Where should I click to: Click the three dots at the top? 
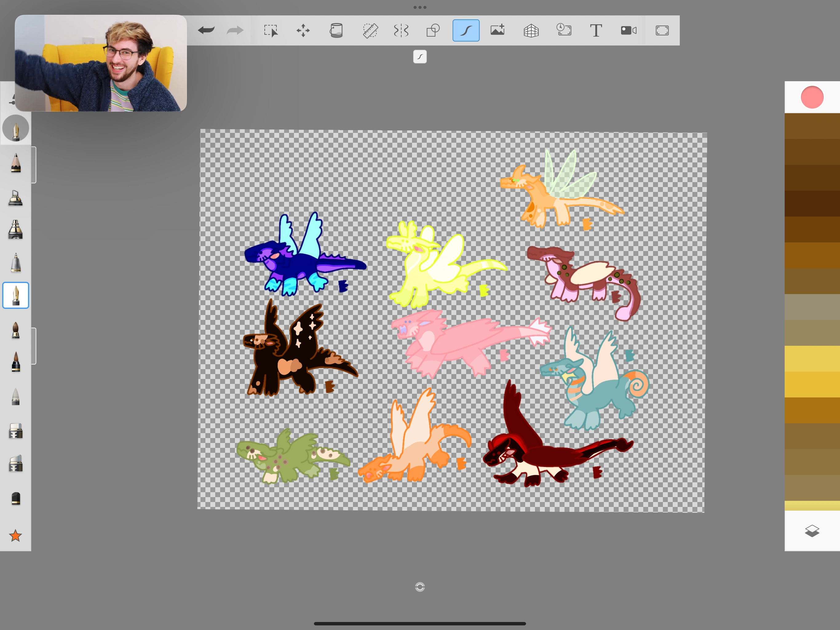coord(420,7)
